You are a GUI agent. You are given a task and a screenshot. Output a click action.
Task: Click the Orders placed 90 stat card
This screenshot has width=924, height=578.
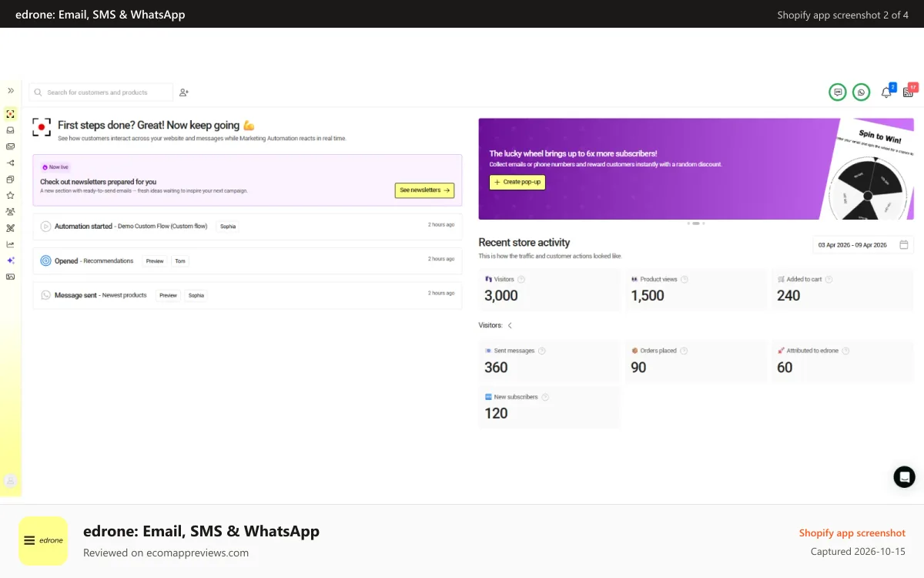tap(696, 361)
